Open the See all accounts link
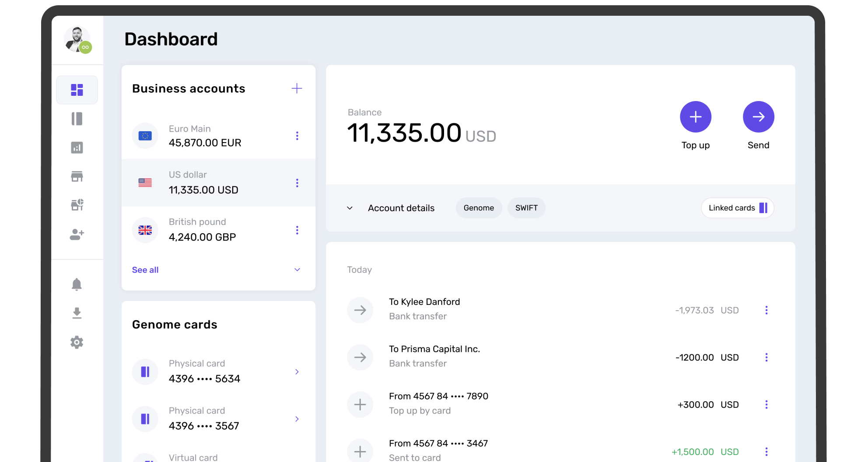The width and height of the screenshot is (868, 462). (x=145, y=269)
